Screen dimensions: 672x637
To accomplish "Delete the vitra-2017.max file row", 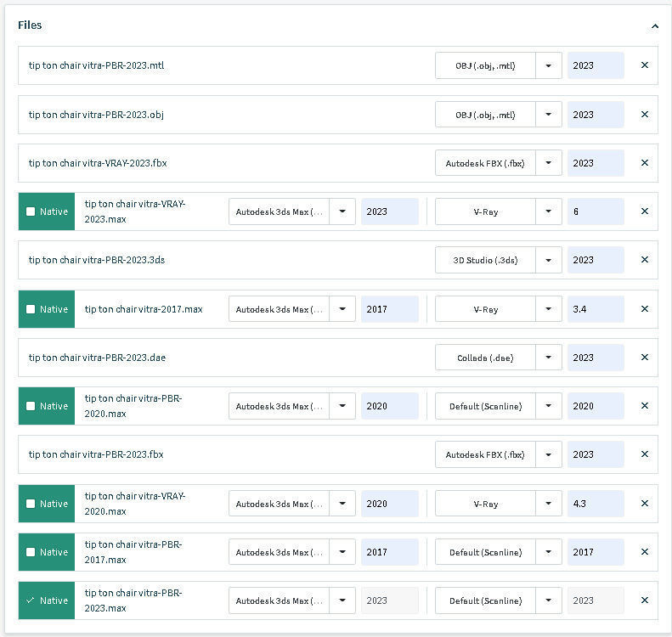I will (644, 309).
